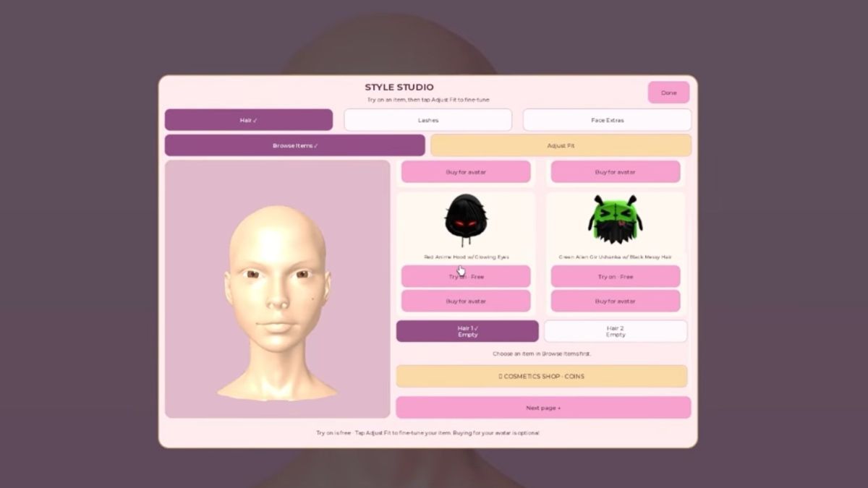Try on Green Alien Ushanka for free
Image resolution: width=868 pixels, height=488 pixels.
pos(616,276)
